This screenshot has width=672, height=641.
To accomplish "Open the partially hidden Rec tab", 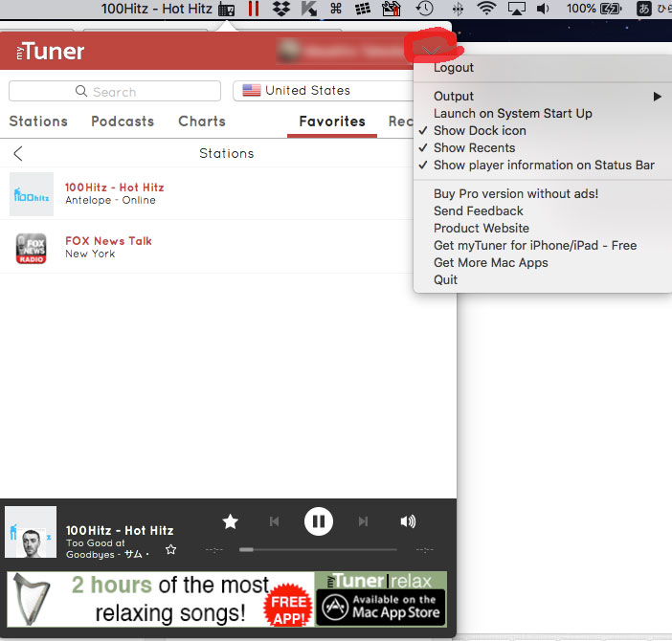I will [x=401, y=122].
